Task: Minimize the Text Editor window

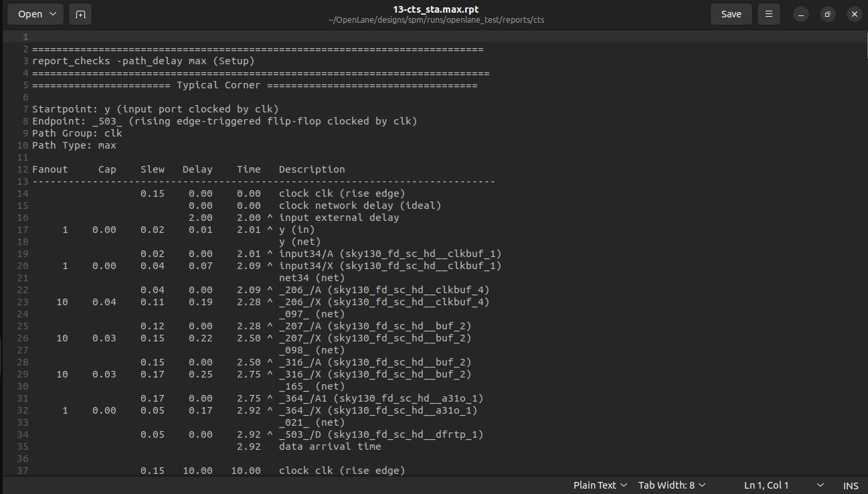Action: point(800,13)
